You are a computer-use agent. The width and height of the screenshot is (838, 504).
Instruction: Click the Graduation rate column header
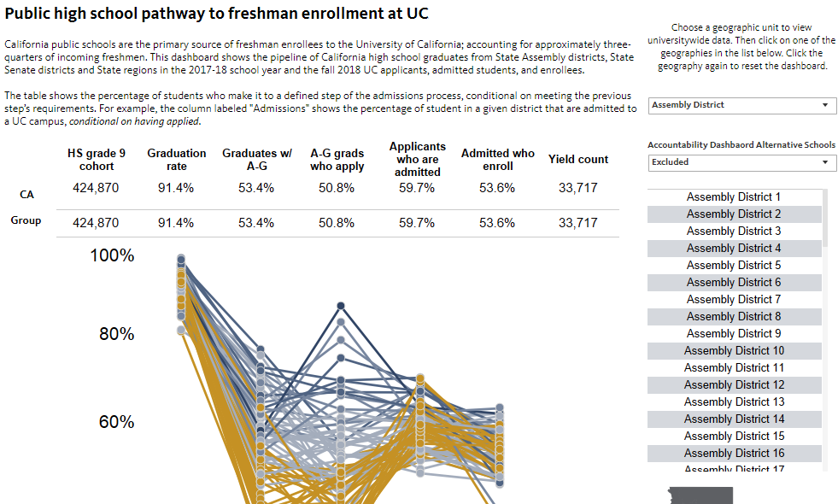coord(176,152)
